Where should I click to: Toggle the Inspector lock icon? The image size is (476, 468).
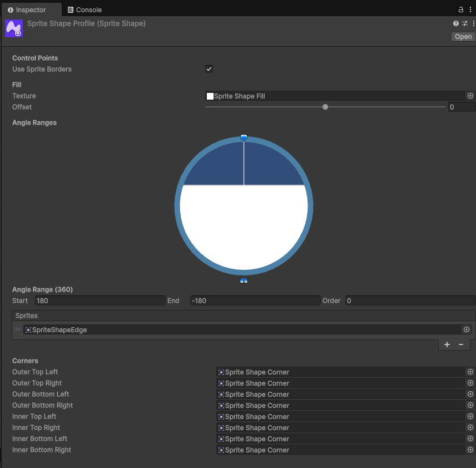[461, 9]
